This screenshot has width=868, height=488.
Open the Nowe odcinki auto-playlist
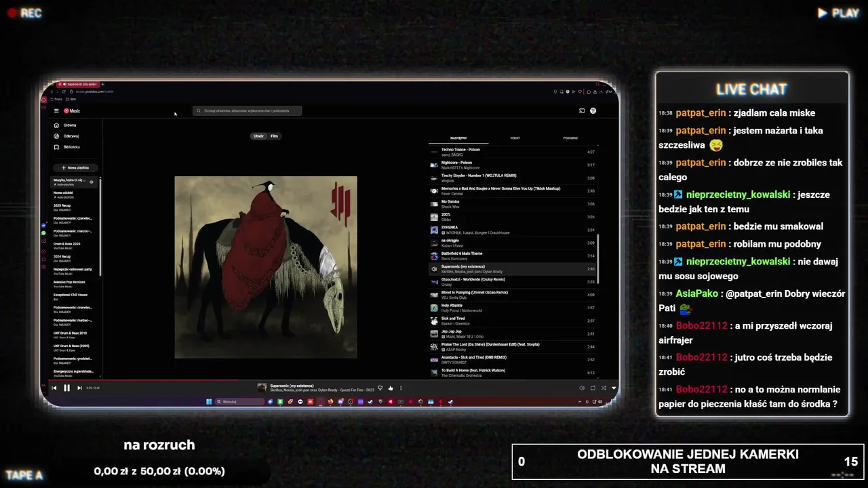point(75,195)
